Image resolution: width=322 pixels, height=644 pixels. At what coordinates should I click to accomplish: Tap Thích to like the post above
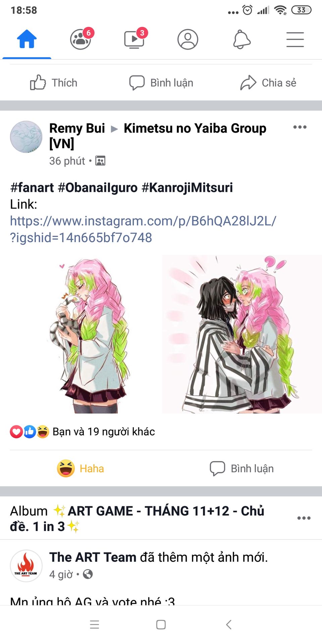point(54,83)
